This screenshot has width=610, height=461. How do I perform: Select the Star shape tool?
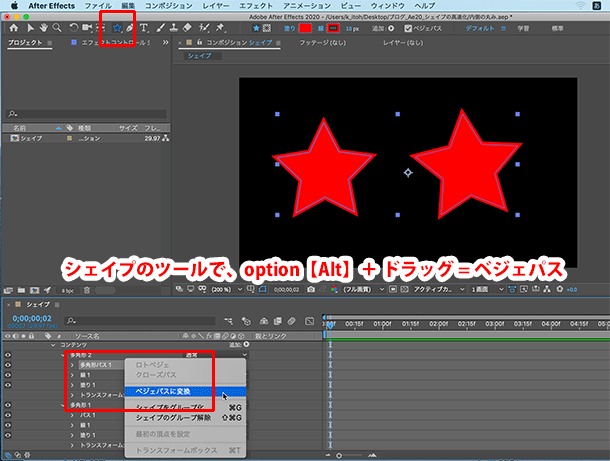tap(117, 28)
